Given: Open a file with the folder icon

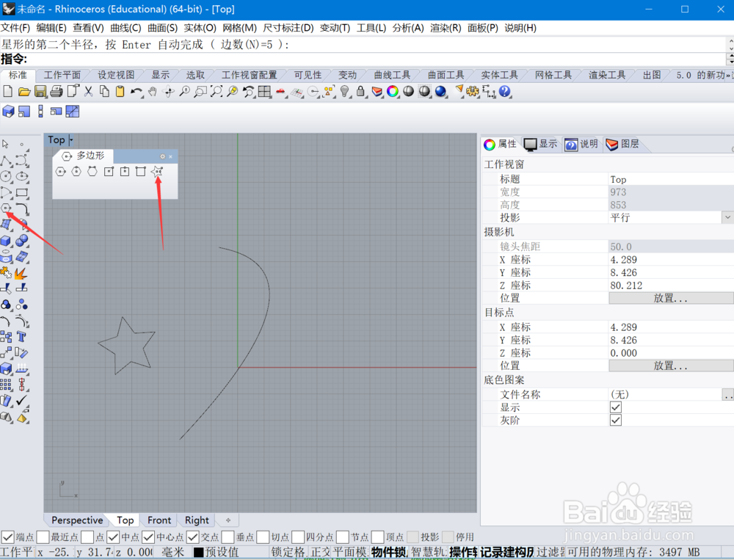Looking at the screenshot, I should click(x=24, y=91).
